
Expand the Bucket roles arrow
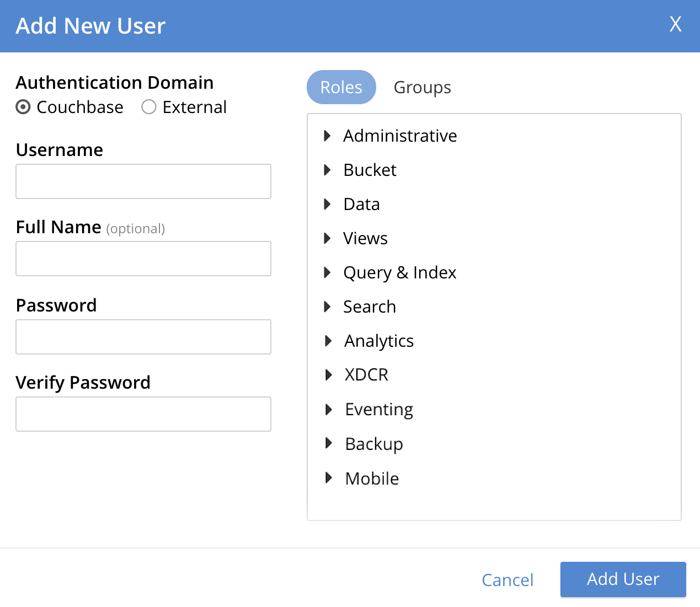[x=328, y=170]
